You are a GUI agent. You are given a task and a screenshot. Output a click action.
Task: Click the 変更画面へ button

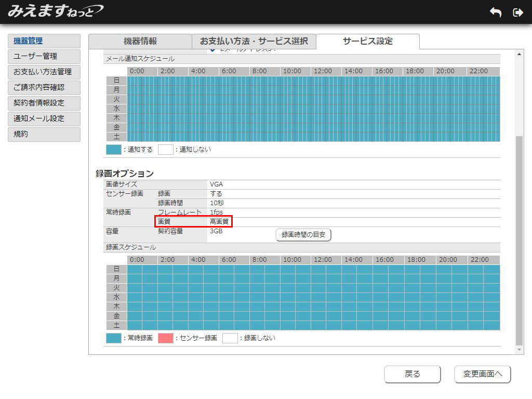tap(482, 374)
